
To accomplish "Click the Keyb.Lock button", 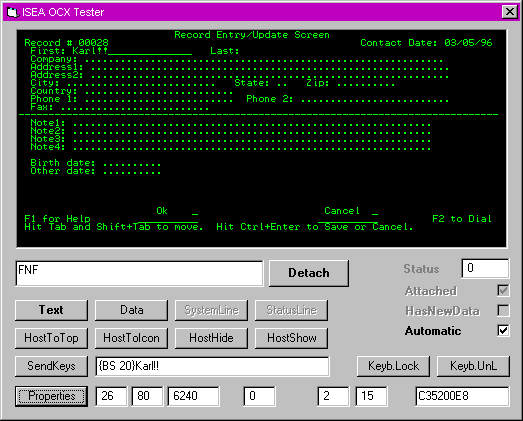I will pos(394,366).
